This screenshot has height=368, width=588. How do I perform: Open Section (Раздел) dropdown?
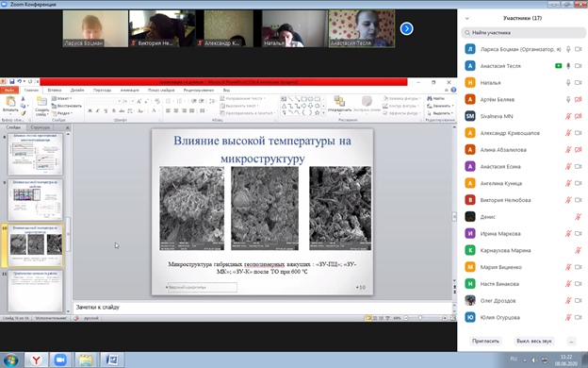click(x=62, y=113)
